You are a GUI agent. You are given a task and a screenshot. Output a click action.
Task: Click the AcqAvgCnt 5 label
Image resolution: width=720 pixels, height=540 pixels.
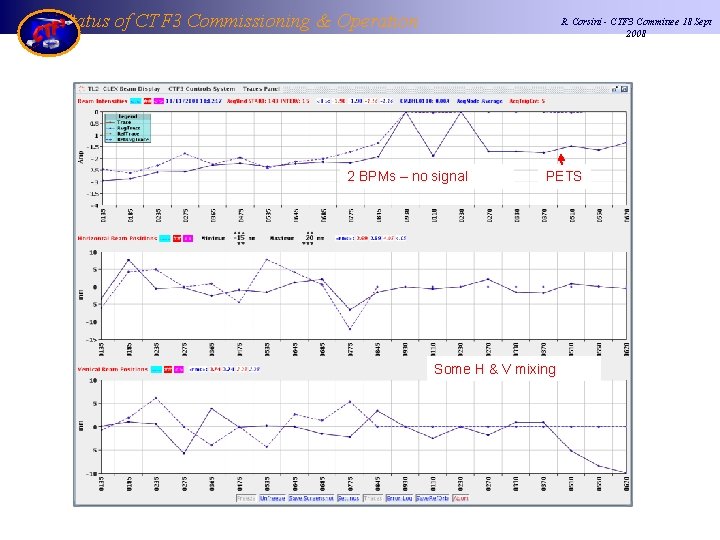pos(527,101)
